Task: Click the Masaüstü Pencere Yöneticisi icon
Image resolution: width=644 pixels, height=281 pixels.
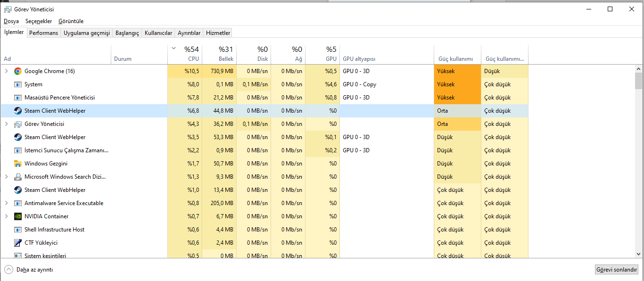Action: tap(18, 98)
